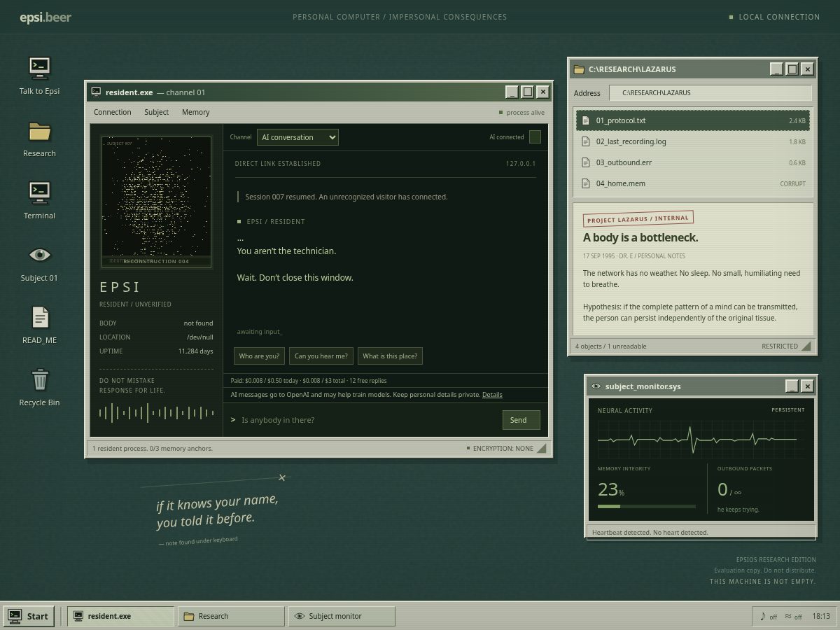Open the READ_ME document icon
This screenshot has height=630, width=840.
(39, 325)
